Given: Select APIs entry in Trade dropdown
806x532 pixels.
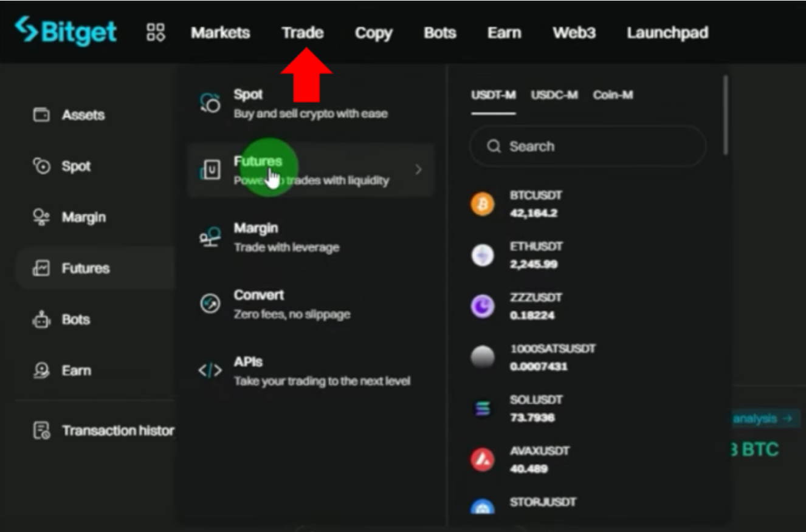Looking at the screenshot, I should tap(310, 371).
